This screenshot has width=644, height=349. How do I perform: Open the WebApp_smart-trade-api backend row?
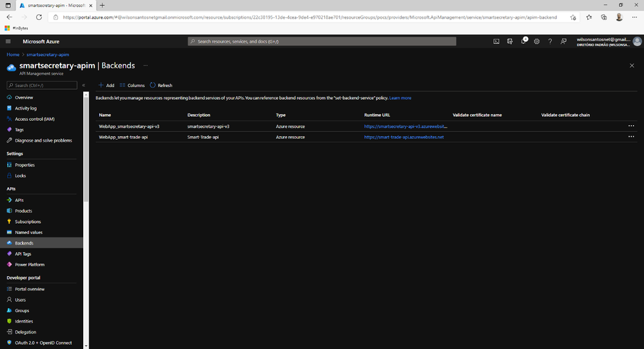tap(366, 137)
